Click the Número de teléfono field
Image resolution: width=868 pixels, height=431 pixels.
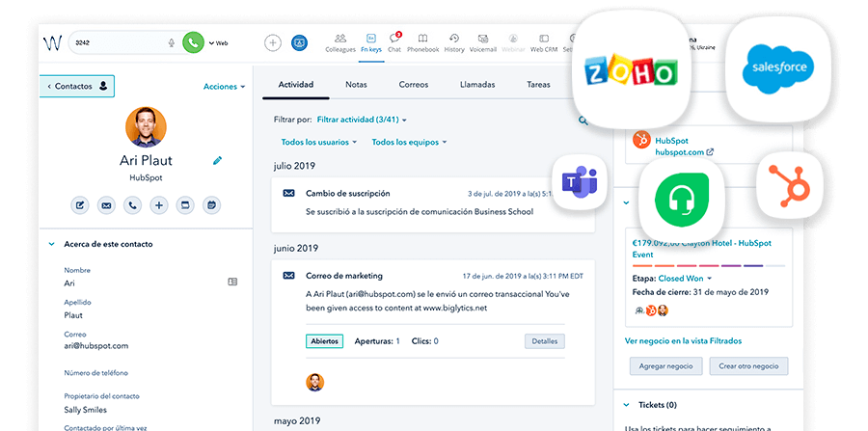(95, 373)
